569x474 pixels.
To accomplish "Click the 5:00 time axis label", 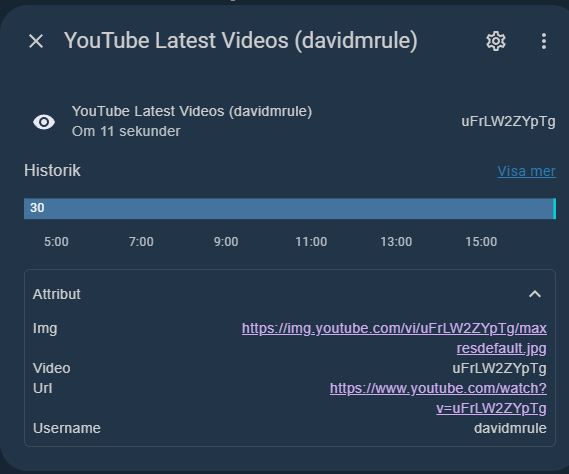I will coord(56,242).
